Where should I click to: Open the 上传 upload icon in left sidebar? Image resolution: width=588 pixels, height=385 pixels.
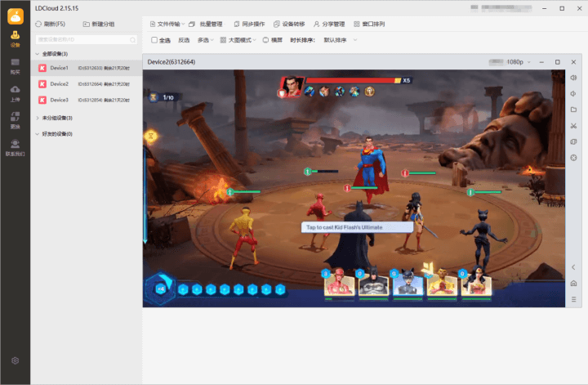(15, 92)
